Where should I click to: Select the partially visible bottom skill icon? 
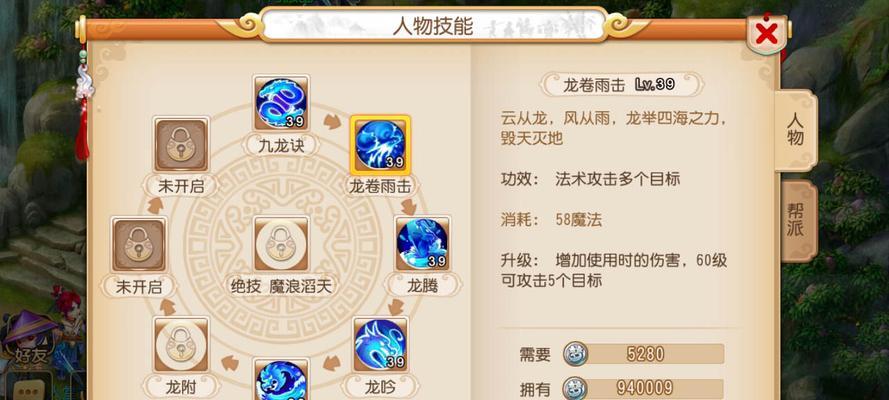tap(281, 379)
